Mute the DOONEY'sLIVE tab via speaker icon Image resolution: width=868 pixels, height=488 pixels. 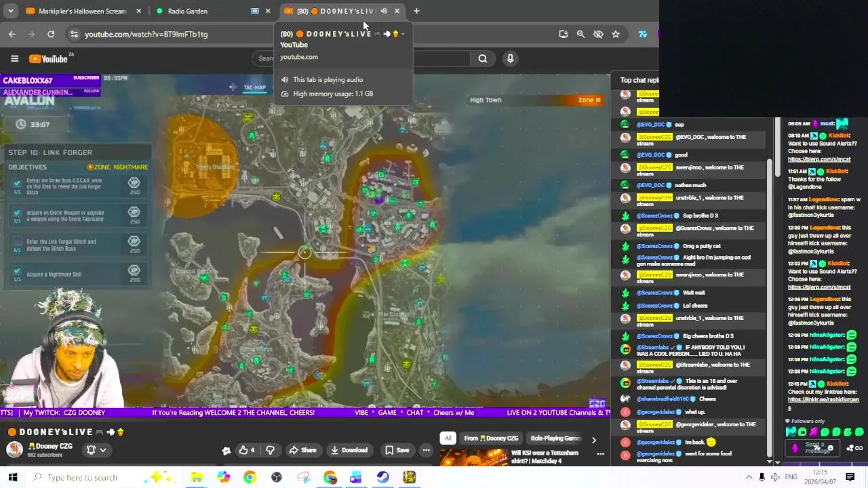coord(384,11)
